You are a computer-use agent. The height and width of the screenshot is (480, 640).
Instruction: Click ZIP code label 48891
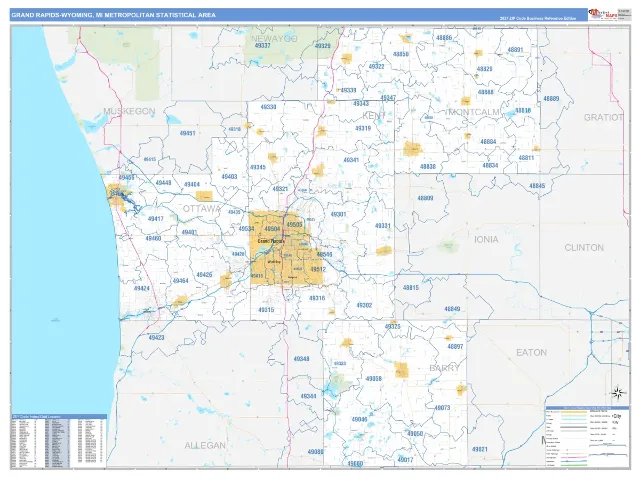[515, 50]
